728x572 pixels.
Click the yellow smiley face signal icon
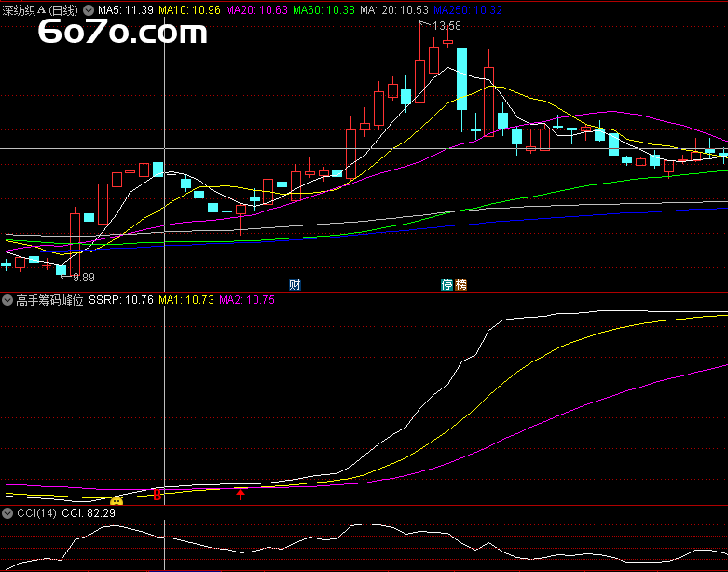tap(117, 501)
